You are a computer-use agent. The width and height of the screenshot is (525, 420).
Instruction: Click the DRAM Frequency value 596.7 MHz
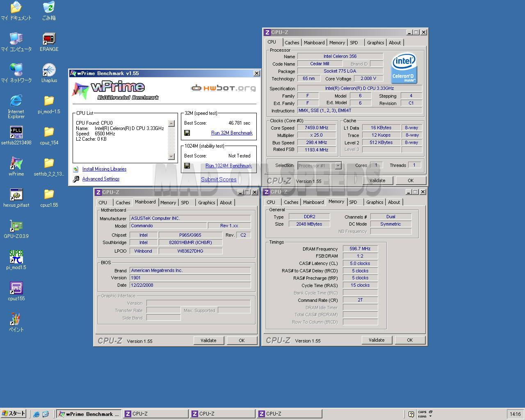pos(360,249)
